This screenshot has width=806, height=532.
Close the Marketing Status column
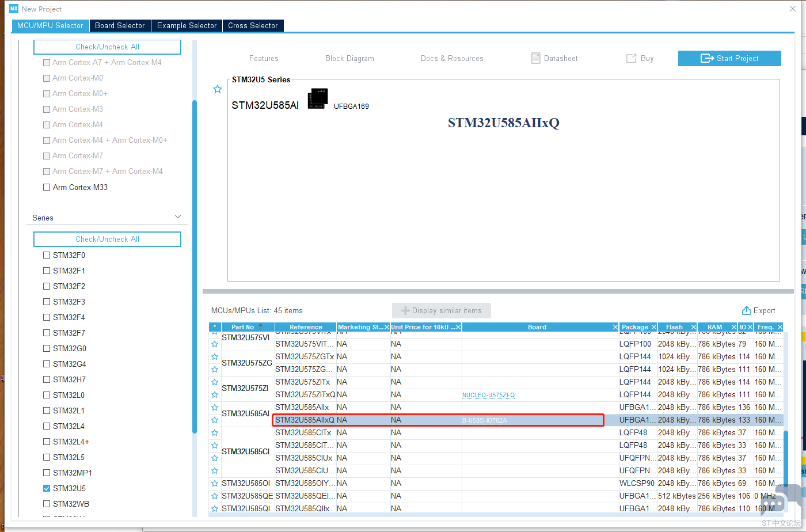387,327
